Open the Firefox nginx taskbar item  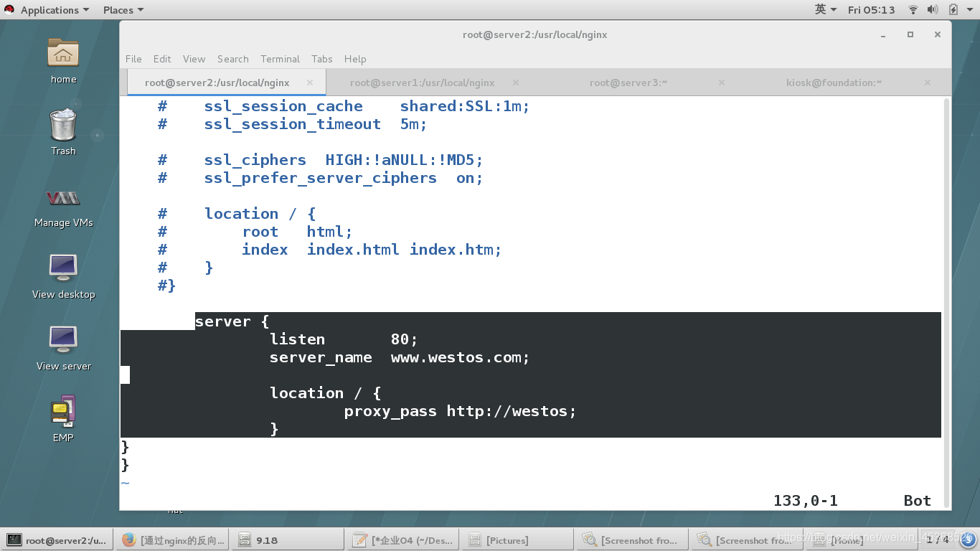click(174, 540)
